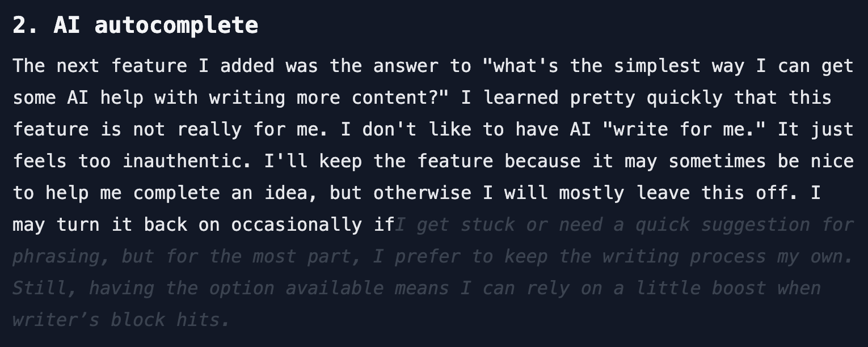Click on 'Still,' in suggestion text
This screenshot has width=868, height=347.
45,288
